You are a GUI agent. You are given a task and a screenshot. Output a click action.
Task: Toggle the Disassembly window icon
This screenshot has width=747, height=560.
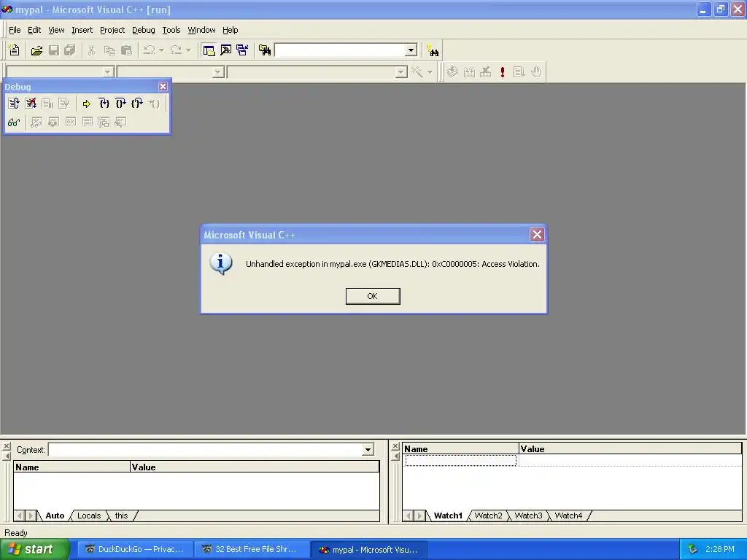pos(120,122)
